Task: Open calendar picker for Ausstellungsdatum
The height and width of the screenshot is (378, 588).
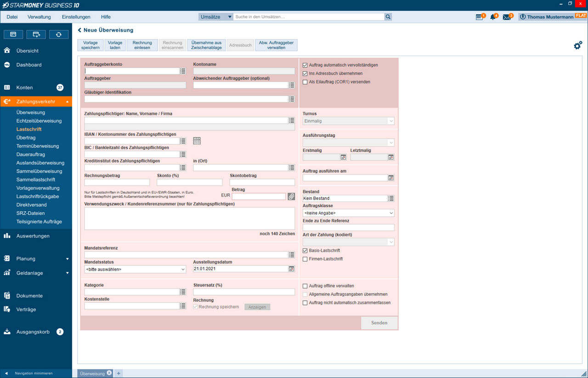Action: point(291,269)
